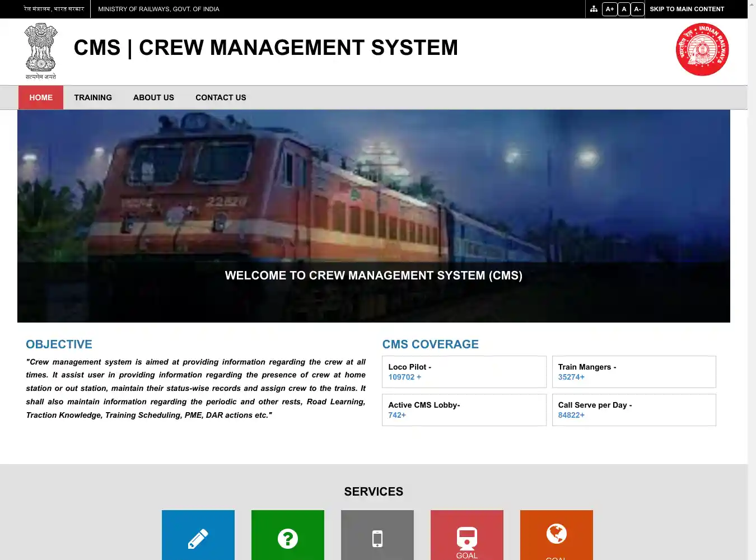Go to the HOME tab
Viewport: 756px width, 560px height.
click(41, 97)
